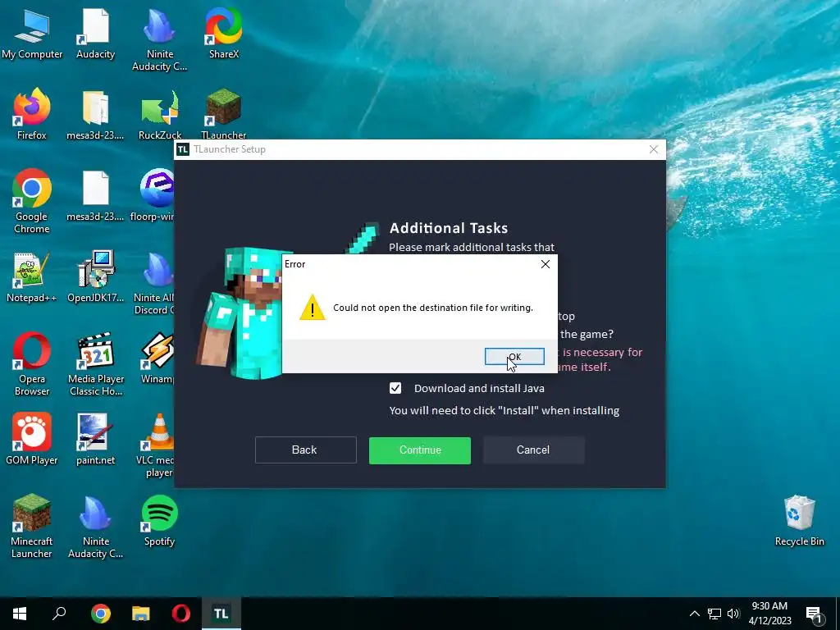This screenshot has width=840, height=630.
Task: Select OpenJDK17 installer icon
Action: coord(95,277)
